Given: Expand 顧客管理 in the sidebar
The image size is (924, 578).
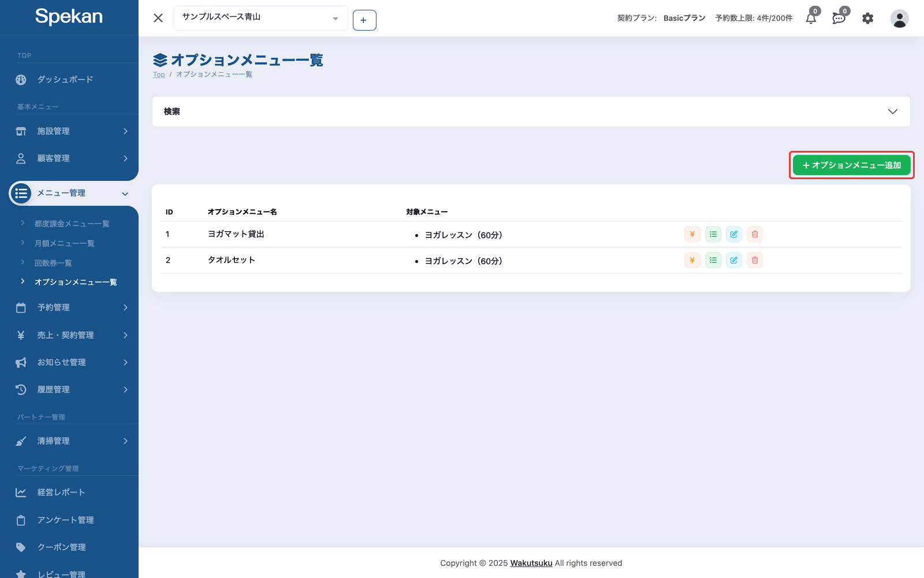Looking at the screenshot, I should [x=69, y=158].
